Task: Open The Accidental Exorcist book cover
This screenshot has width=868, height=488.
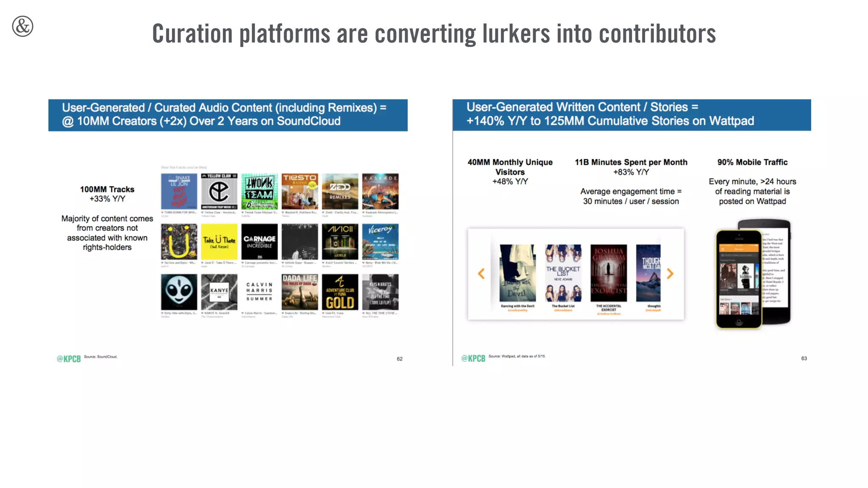Action: pos(609,273)
